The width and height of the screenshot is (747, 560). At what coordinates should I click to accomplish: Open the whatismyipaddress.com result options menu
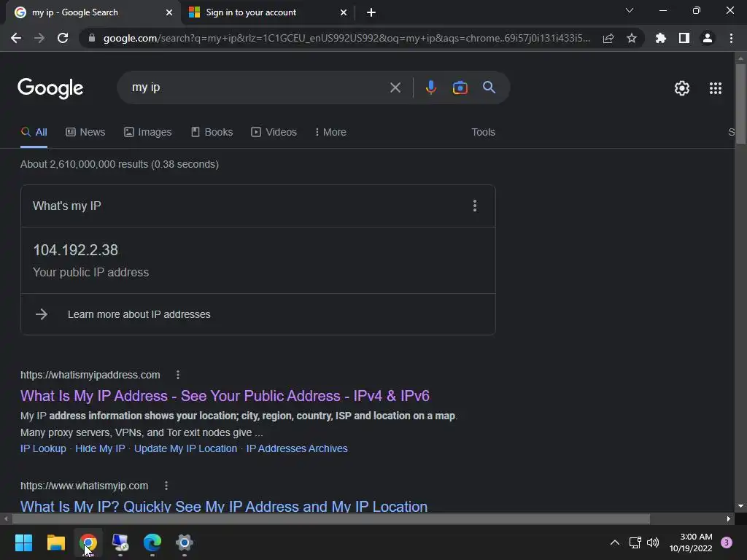pos(178,375)
